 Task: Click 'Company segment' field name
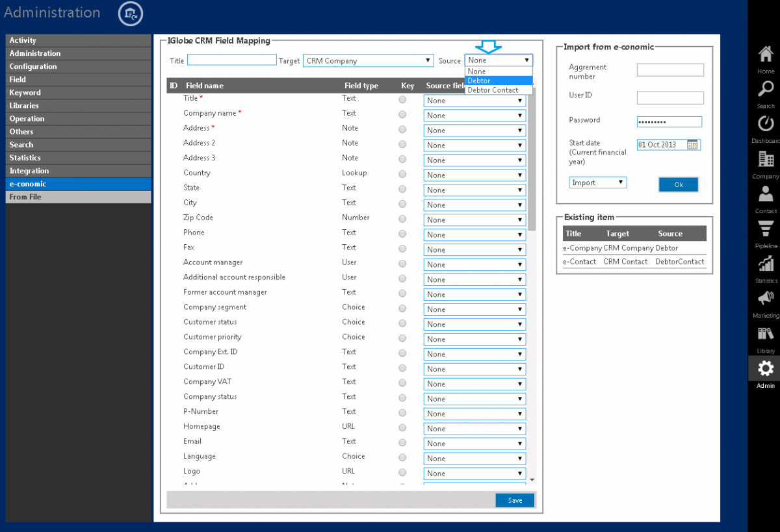pos(214,307)
